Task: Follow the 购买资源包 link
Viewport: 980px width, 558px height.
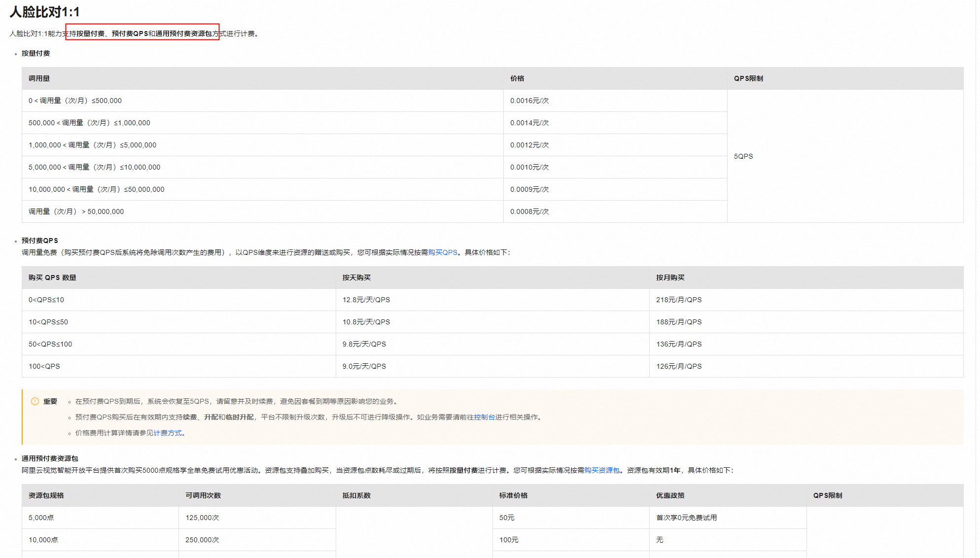Action: (602, 470)
